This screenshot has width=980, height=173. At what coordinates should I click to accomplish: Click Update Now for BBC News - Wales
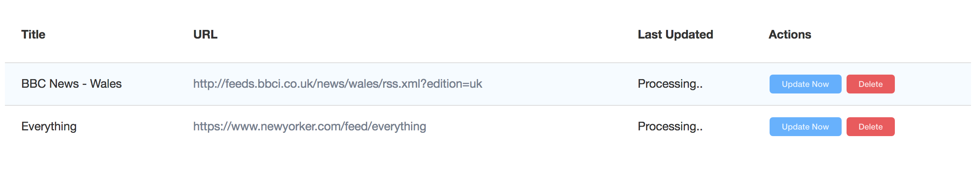point(805,84)
